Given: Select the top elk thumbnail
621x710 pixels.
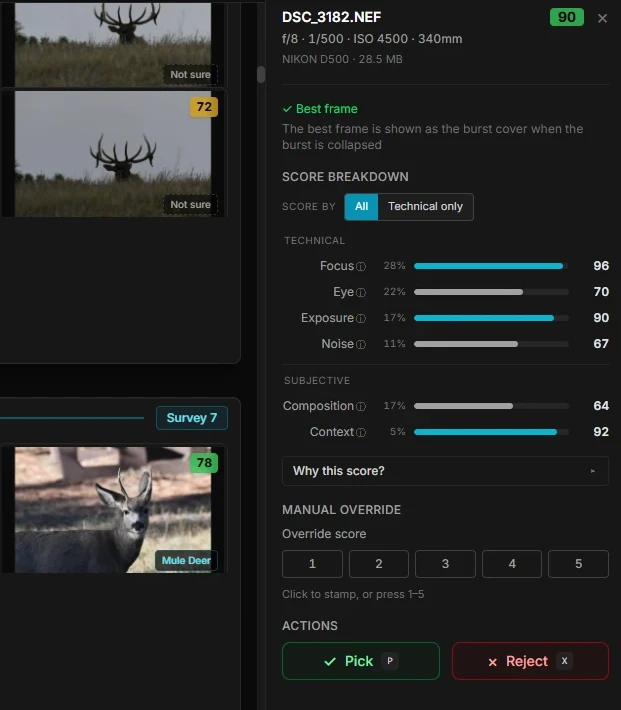Looking at the screenshot, I should (113, 44).
